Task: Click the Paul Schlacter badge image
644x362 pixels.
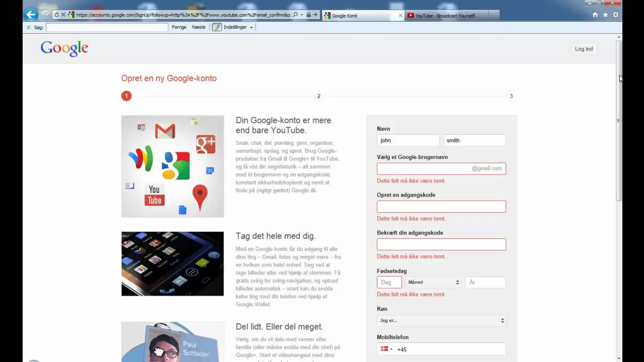Action: pyautogui.click(x=173, y=342)
